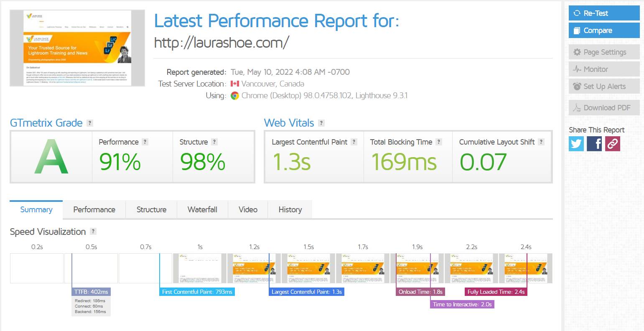The height and width of the screenshot is (331, 644).
Task: Open help for Cumulative Layout Shift
Action: click(541, 142)
